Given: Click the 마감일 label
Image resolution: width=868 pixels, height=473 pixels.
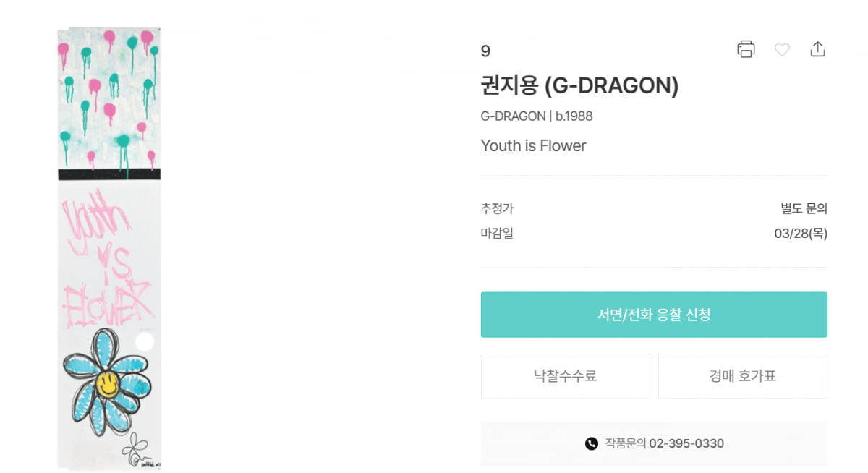Looking at the screenshot, I should tap(497, 234).
